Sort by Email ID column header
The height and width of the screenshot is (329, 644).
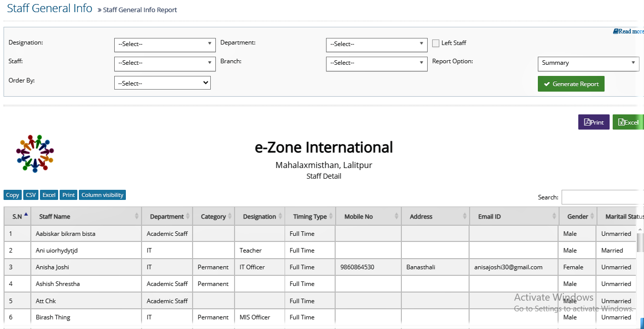click(514, 216)
